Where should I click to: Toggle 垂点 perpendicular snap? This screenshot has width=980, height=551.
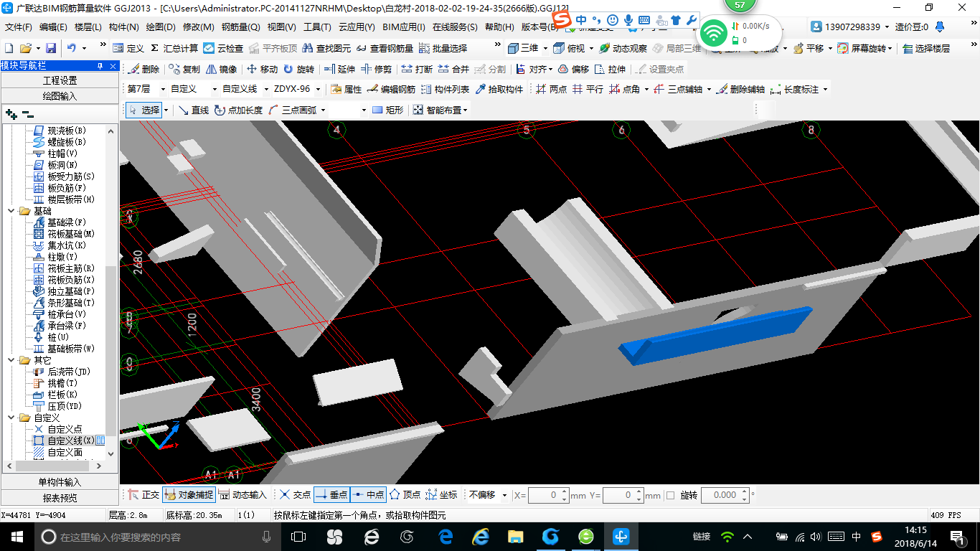[331, 494]
